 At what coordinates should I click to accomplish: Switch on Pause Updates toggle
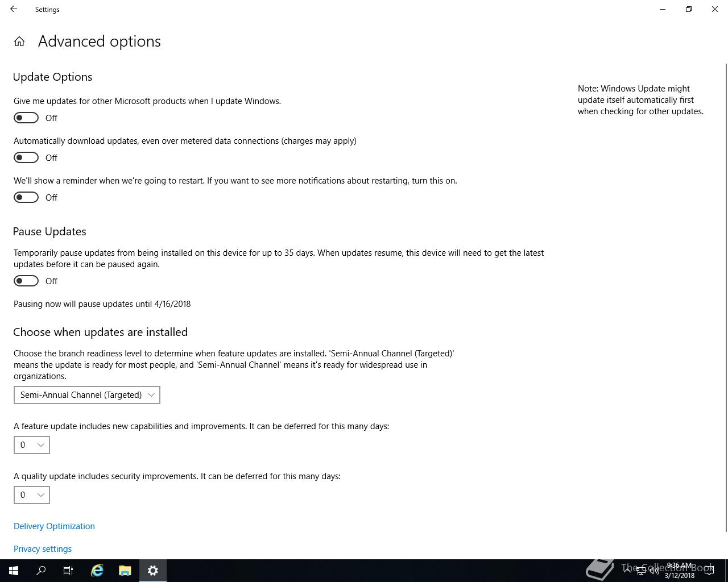[x=26, y=281]
